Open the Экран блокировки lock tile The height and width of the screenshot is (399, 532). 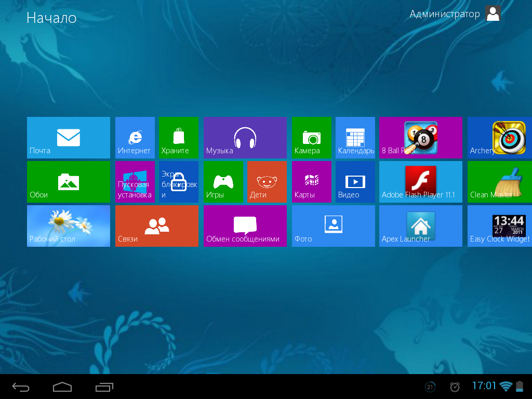tap(179, 182)
